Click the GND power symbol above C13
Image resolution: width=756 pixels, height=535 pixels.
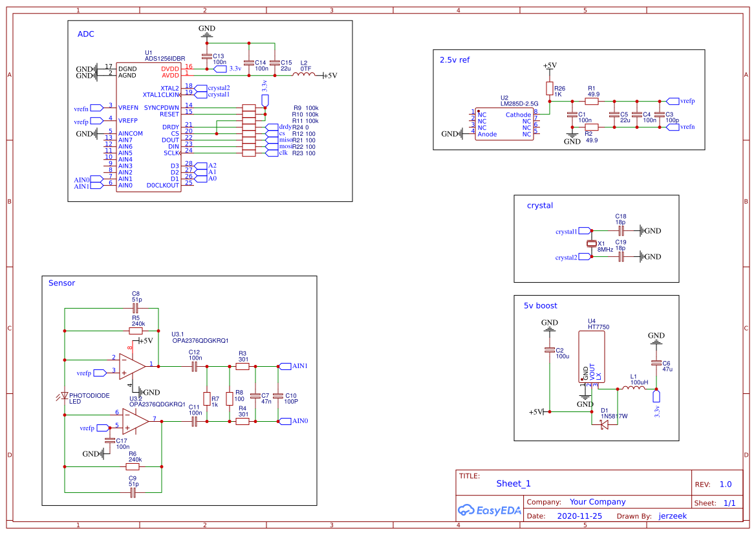click(x=208, y=31)
